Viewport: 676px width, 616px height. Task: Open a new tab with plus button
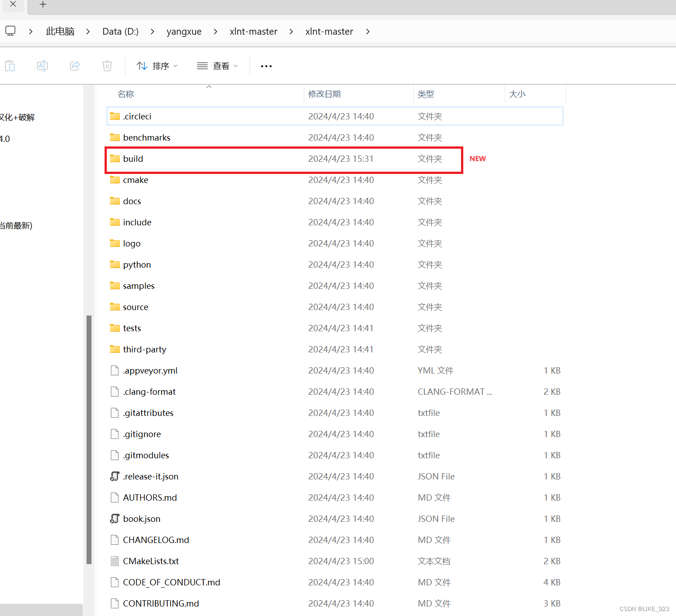tap(43, 5)
